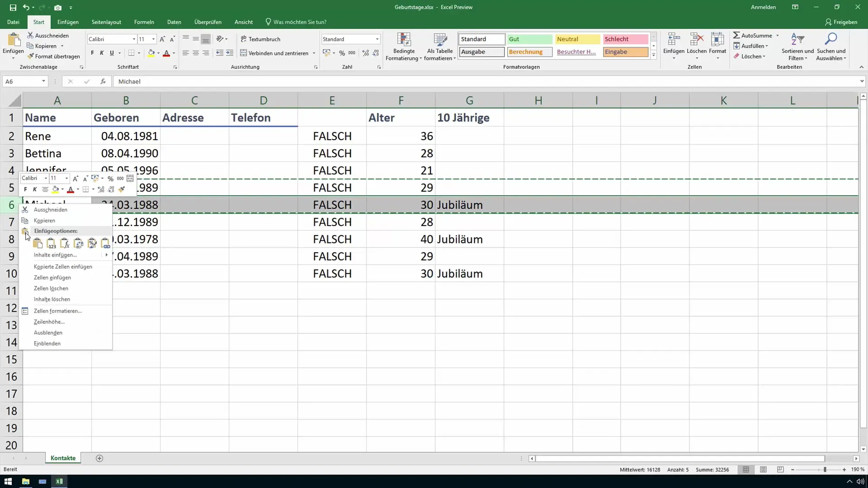
Task: Apply the Schlecht cell style
Action: tap(626, 39)
